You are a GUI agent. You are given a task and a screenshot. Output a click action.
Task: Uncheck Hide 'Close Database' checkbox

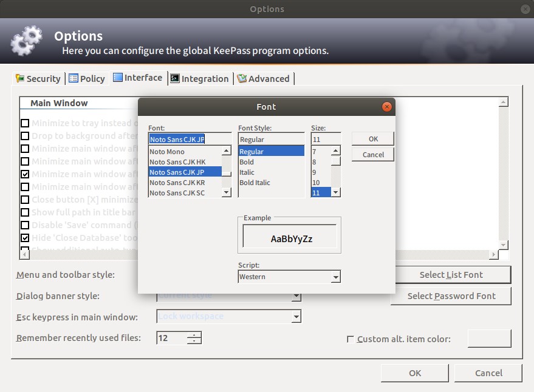(x=25, y=237)
